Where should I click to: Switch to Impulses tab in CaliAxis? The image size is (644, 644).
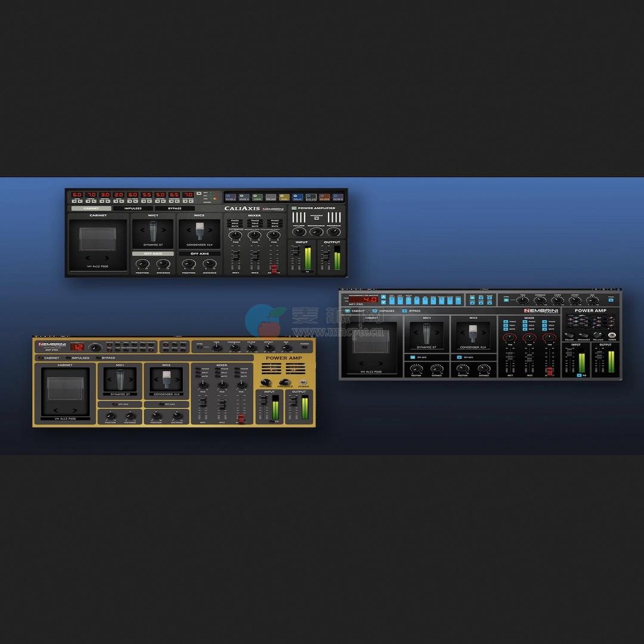[x=132, y=208]
